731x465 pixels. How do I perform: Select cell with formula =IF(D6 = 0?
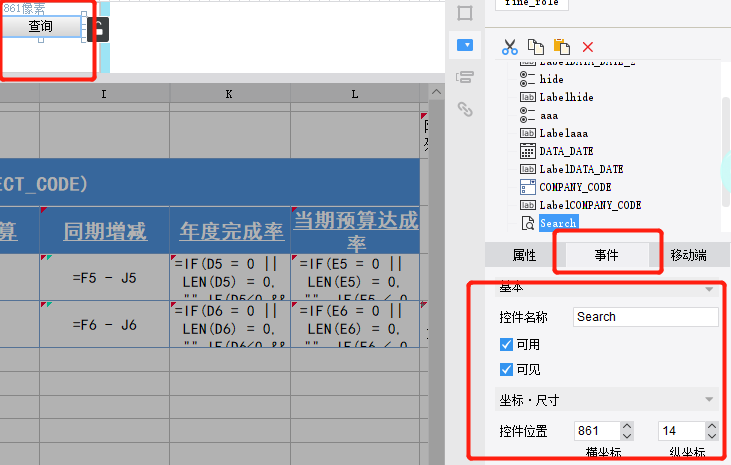230,324
